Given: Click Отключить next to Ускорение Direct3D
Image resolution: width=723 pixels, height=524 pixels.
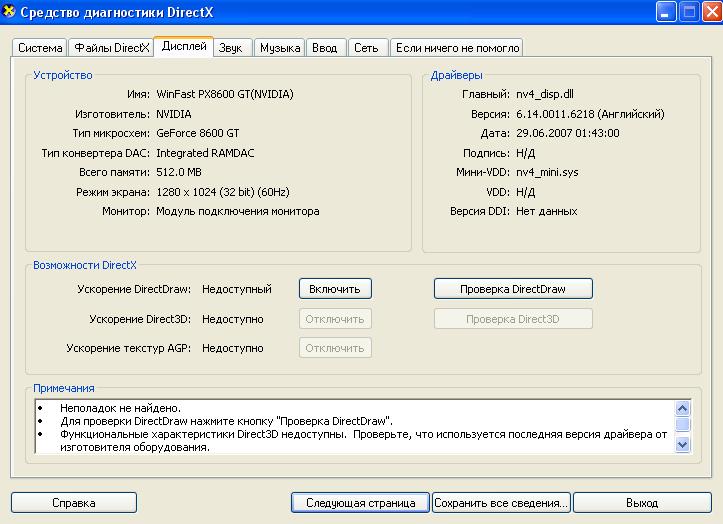Looking at the screenshot, I should (335, 319).
